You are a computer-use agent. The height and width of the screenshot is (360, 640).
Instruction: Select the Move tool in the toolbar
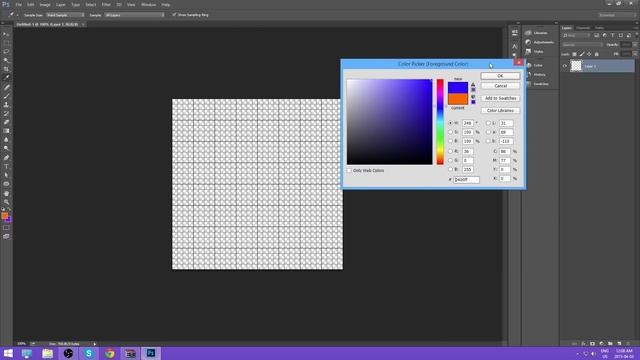6,34
